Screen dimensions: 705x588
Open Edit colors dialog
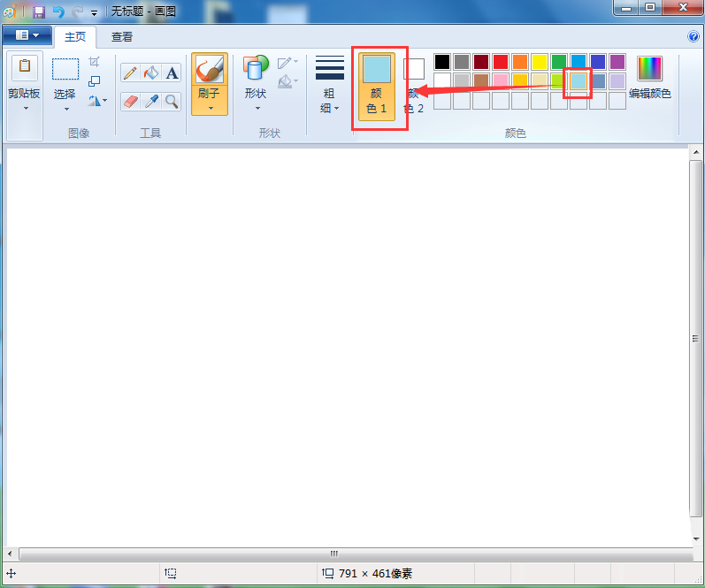pyautogui.click(x=649, y=77)
